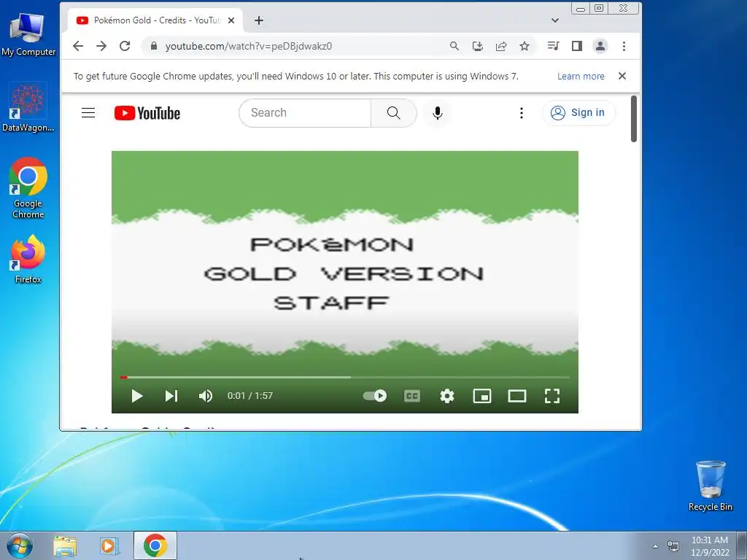747x560 pixels.
Task: Close the Pokémon Gold Credits tab
Action: (x=231, y=20)
